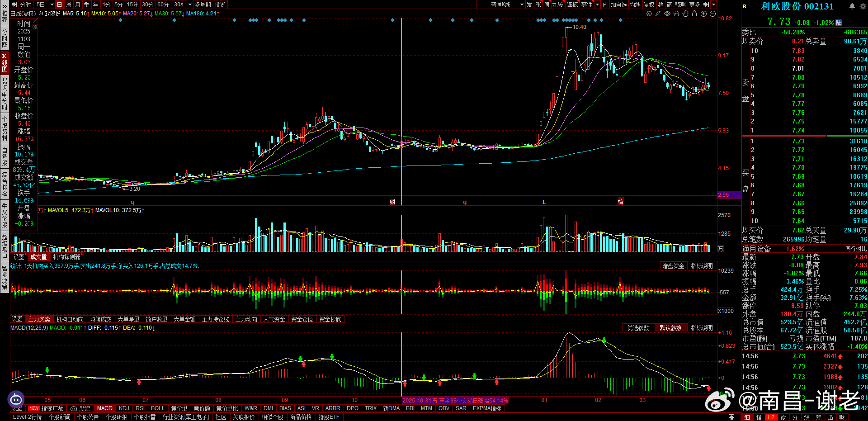This screenshot has width=868, height=421.
Task: Switch chart period to 15分
Action: 132,5
